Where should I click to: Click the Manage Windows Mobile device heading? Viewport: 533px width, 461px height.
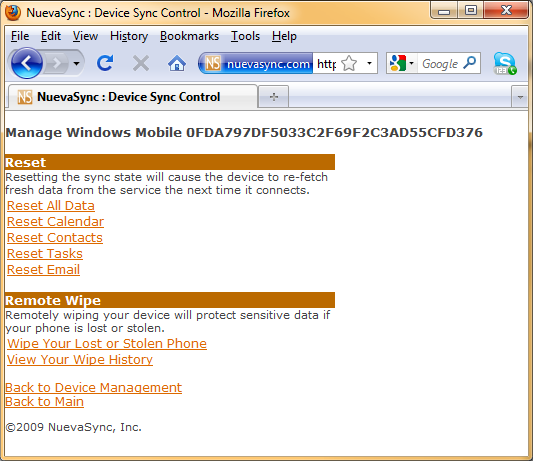pyautogui.click(x=244, y=133)
